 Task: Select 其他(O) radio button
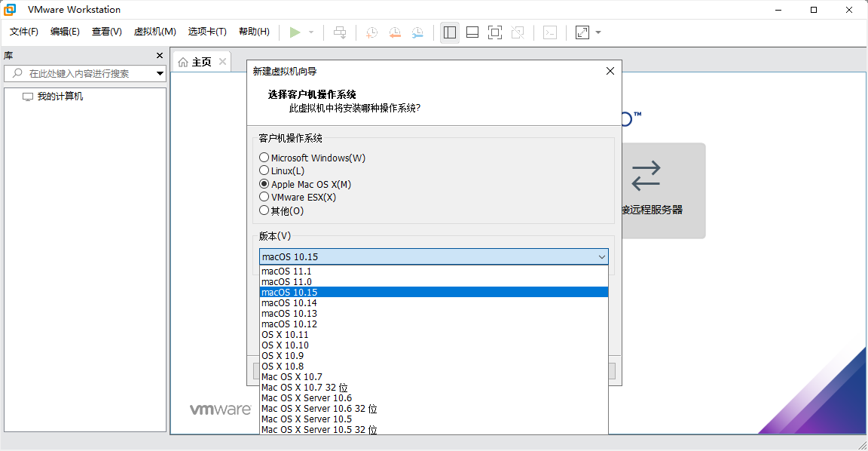[264, 210]
